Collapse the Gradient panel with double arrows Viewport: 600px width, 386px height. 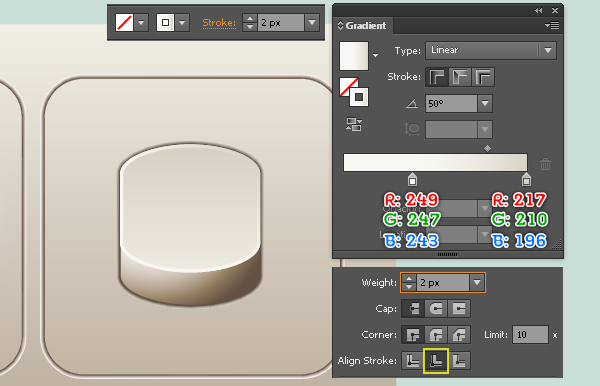pos(538,10)
